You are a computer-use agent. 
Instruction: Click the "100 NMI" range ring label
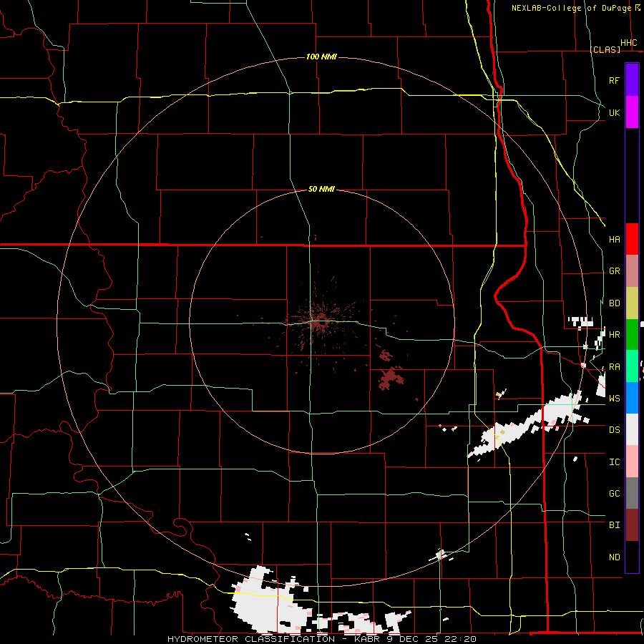click(321, 57)
